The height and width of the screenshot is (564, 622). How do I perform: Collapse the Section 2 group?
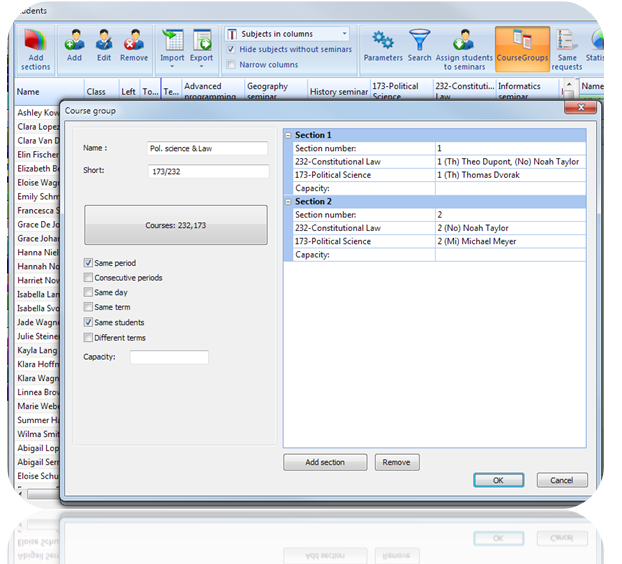(289, 202)
